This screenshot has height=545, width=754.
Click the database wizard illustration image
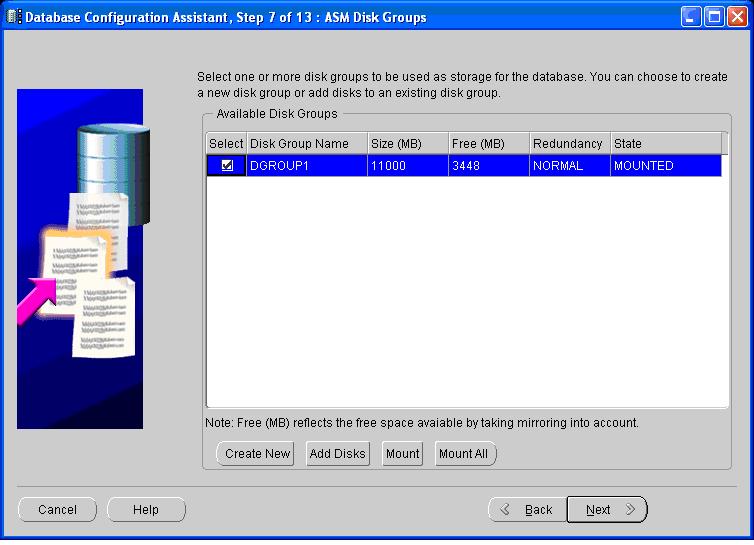pos(80,259)
